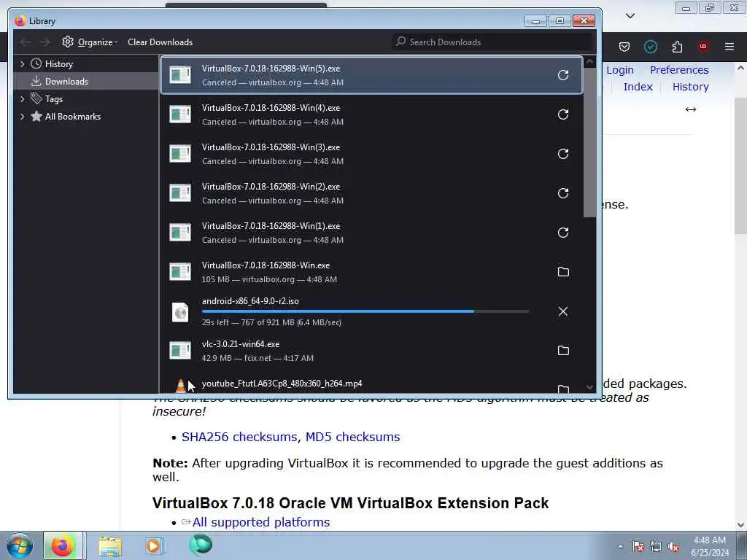Click the android ISO download progress bar
This screenshot has height=560, width=747.
click(x=365, y=311)
